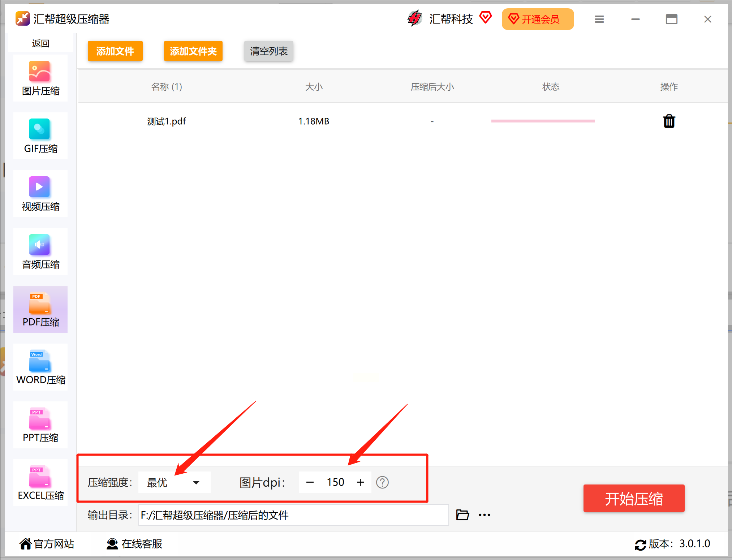The height and width of the screenshot is (560, 732).
Task: Open the hamburger main menu
Action: (x=599, y=19)
